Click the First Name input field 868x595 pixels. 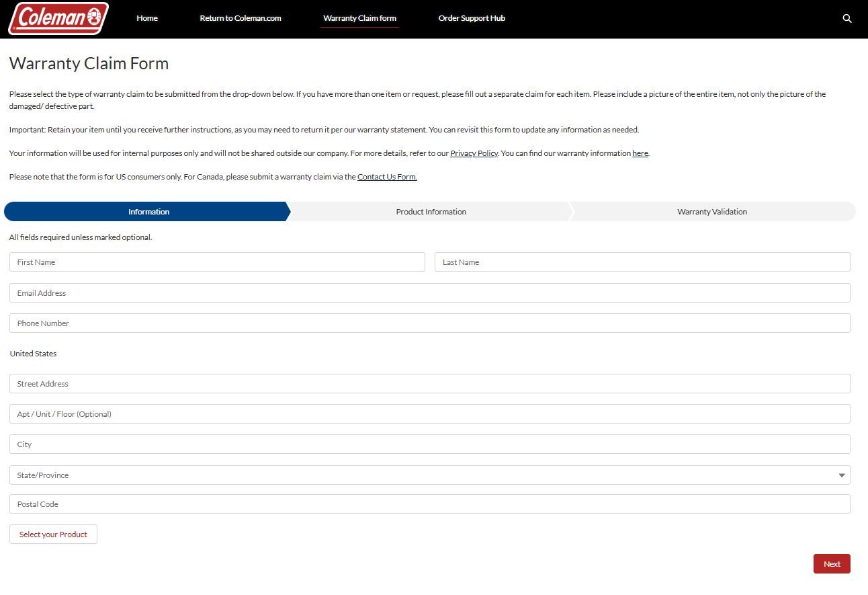tap(216, 262)
